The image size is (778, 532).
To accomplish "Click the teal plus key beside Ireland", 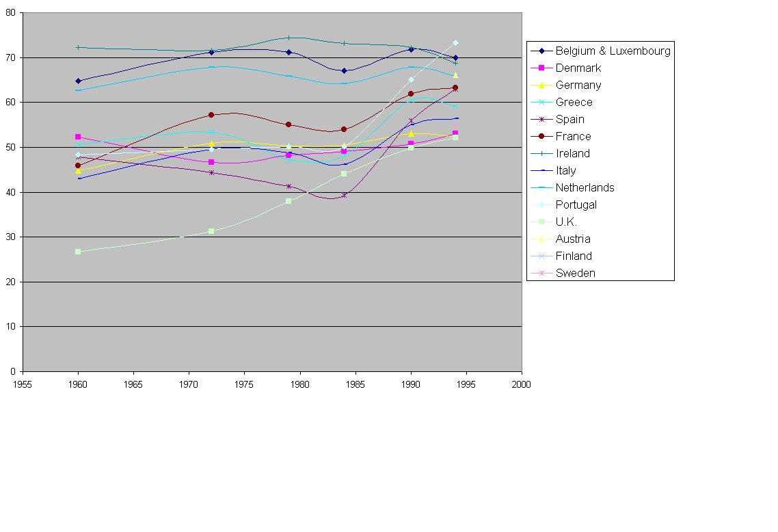I will [x=542, y=153].
